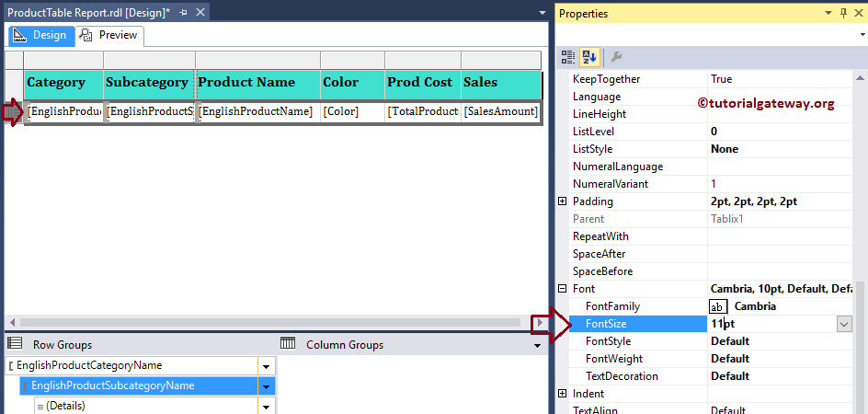Click the Product Name header cell
Viewport: 868px width, 414px height.
[x=257, y=82]
